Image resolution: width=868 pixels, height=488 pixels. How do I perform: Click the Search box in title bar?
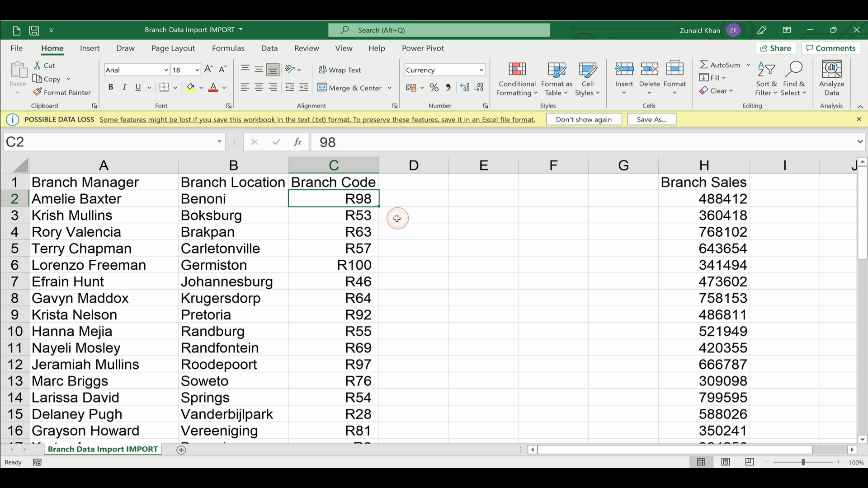click(x=439, y=30)
